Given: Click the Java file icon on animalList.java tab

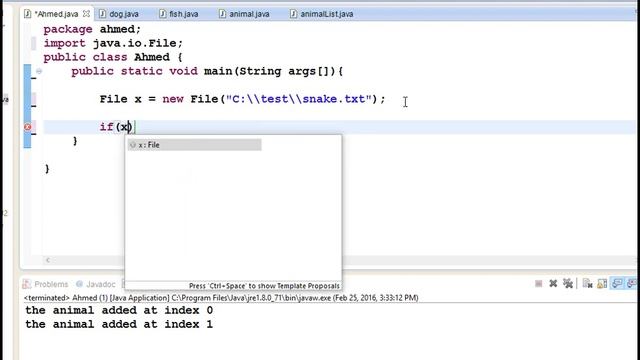Looking at the screenshot, I should click(293, 14).
